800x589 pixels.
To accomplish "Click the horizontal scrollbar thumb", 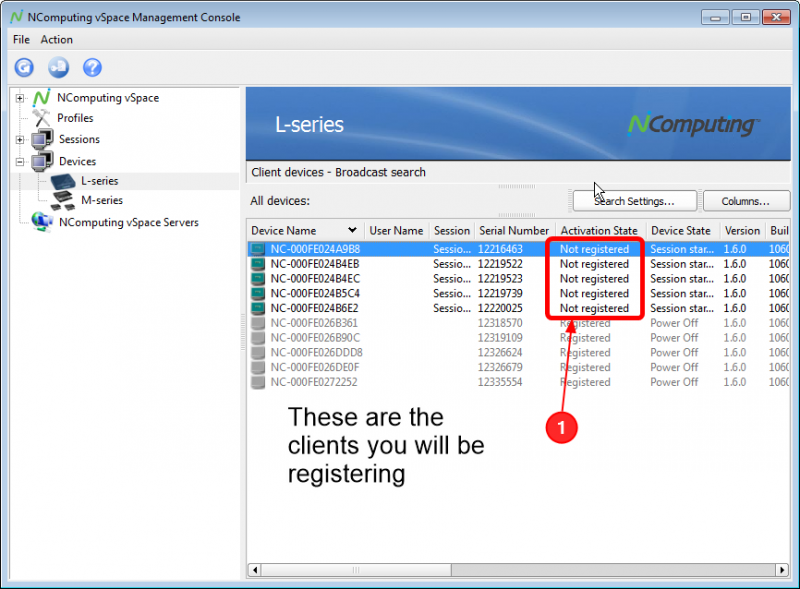I will [x=356, y=570].
